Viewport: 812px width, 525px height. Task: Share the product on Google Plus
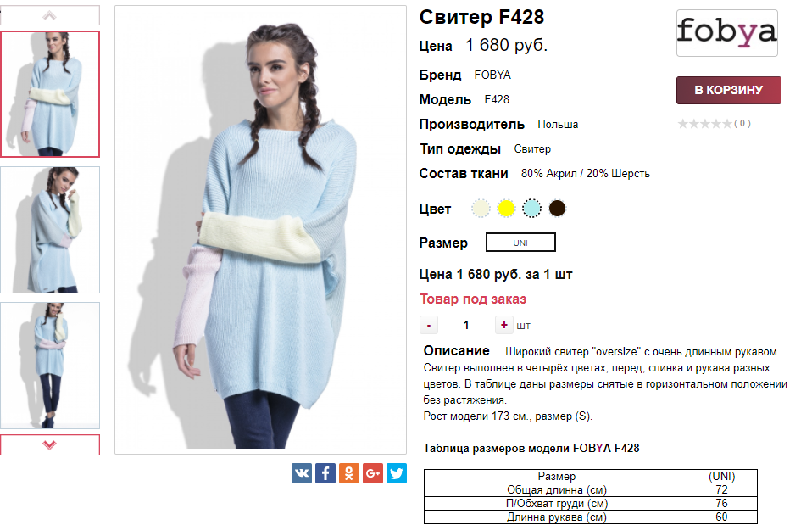pyautogui.click(x=373, y=473)
